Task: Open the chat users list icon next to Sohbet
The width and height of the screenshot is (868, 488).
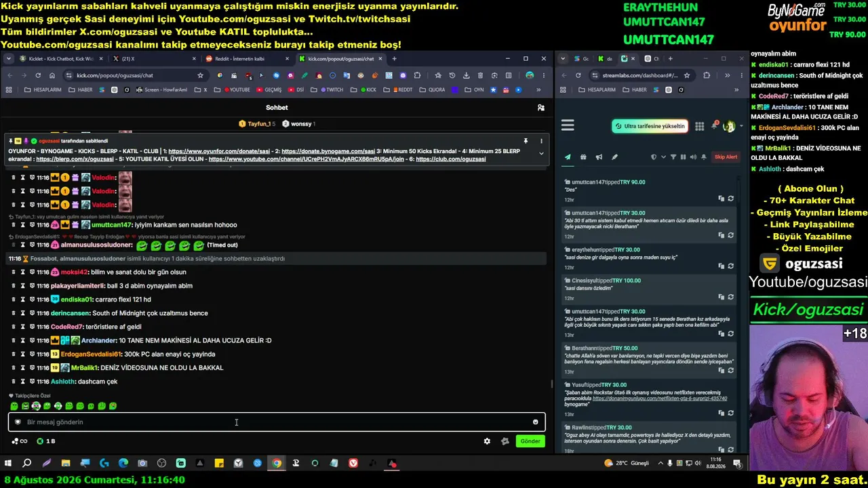Action: (540, 108)
